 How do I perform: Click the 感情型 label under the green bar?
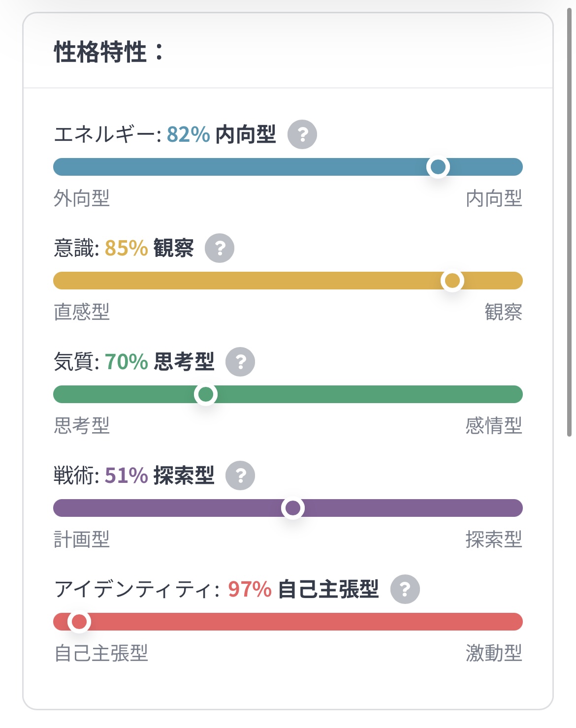494,426
